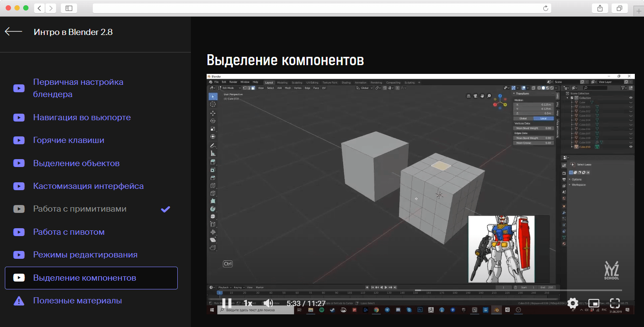
Task: Select the Scale tool in Blender toolbar
Action: pyautogui.click(x=213, y=129)
